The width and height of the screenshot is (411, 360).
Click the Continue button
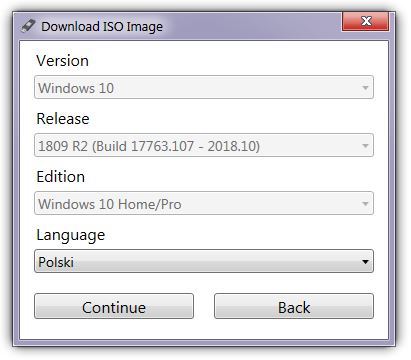pyautogui.click(x=114, y=307)
